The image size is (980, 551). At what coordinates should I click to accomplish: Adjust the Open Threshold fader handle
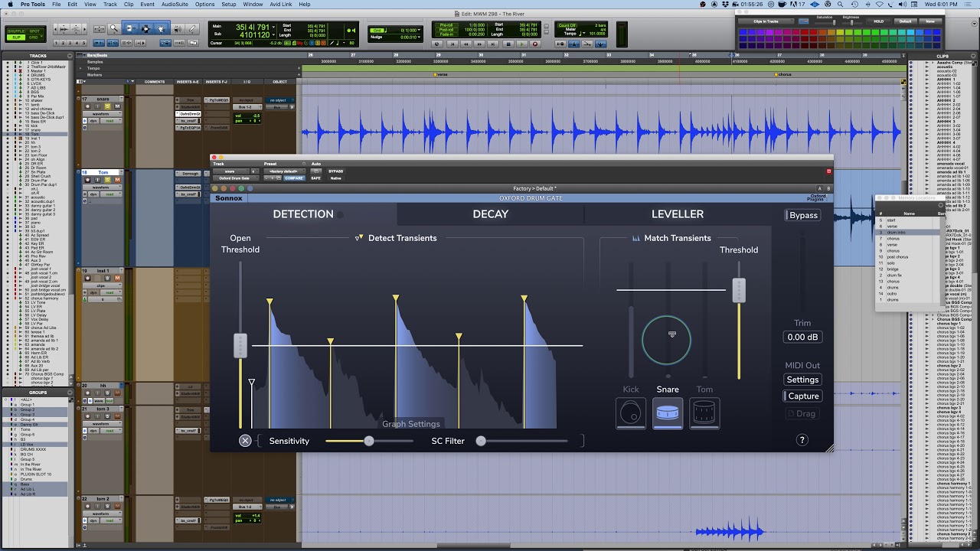pos(240,346)
